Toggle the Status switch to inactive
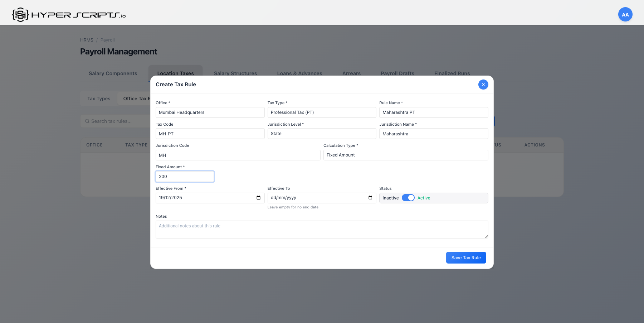Screen dimensions: 644x323 pyautogui.click(x=408, y=198)
